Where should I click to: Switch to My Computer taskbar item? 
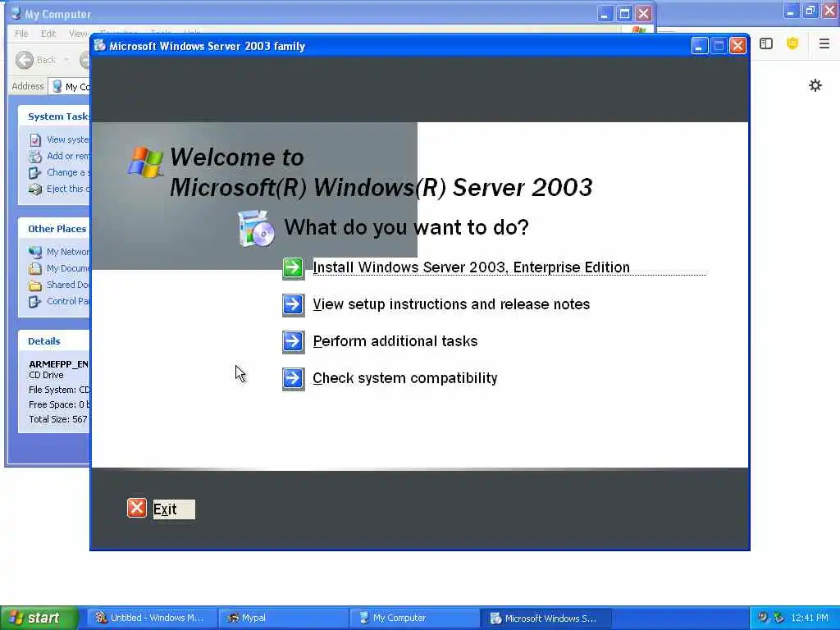point(414,618)
